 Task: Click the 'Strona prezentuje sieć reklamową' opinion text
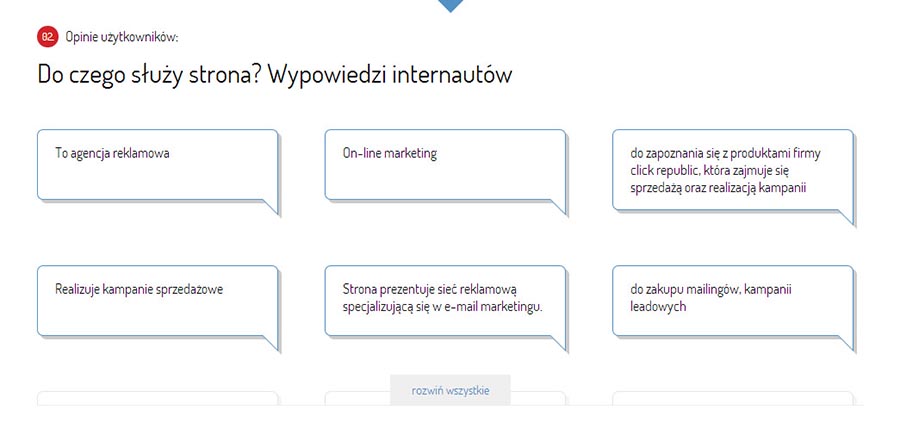coord(442,297)
